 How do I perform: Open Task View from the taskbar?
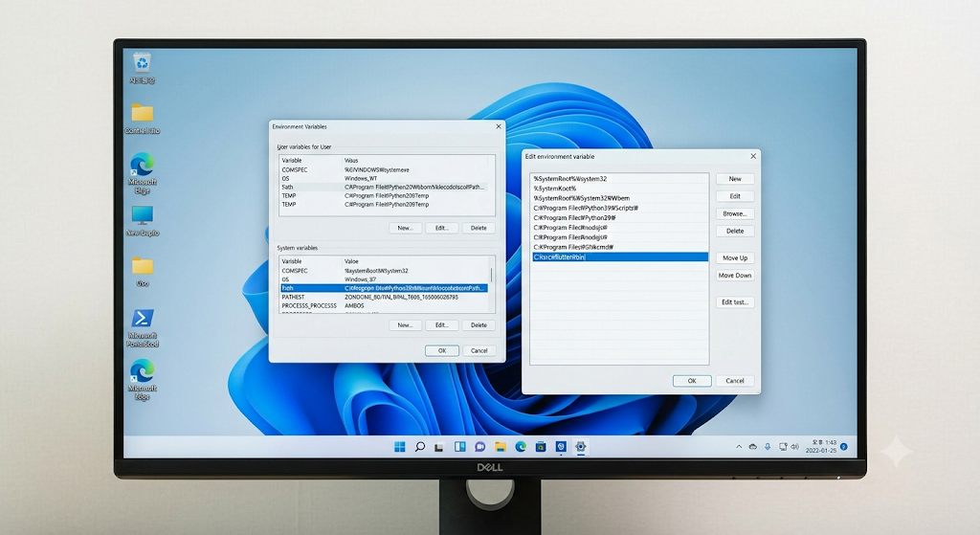[x=439, y=447]
